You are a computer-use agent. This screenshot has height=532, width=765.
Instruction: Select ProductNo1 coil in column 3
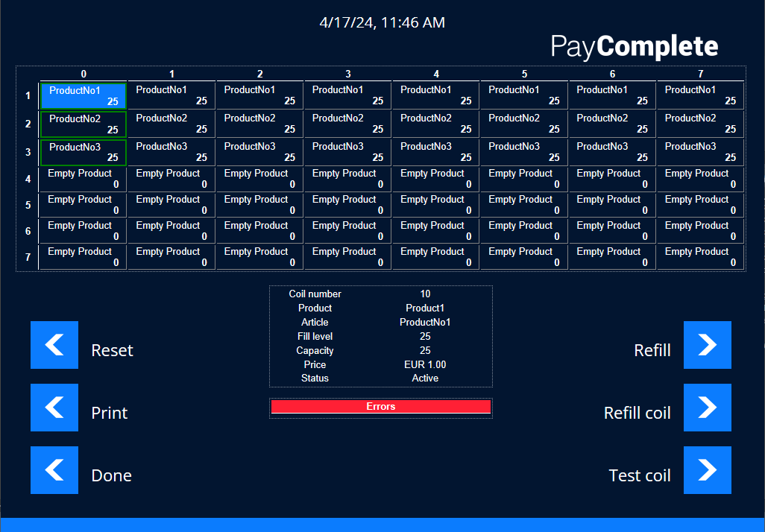347,96
